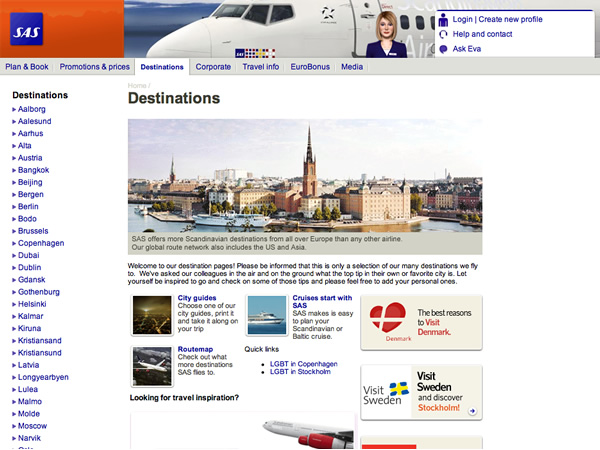
Task: Select Create new profile link
Action: (x=510, y=19)
